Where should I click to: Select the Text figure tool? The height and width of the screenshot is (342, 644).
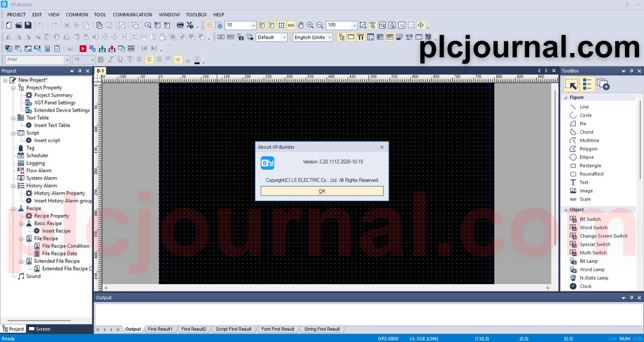click(x=579, y=183)
